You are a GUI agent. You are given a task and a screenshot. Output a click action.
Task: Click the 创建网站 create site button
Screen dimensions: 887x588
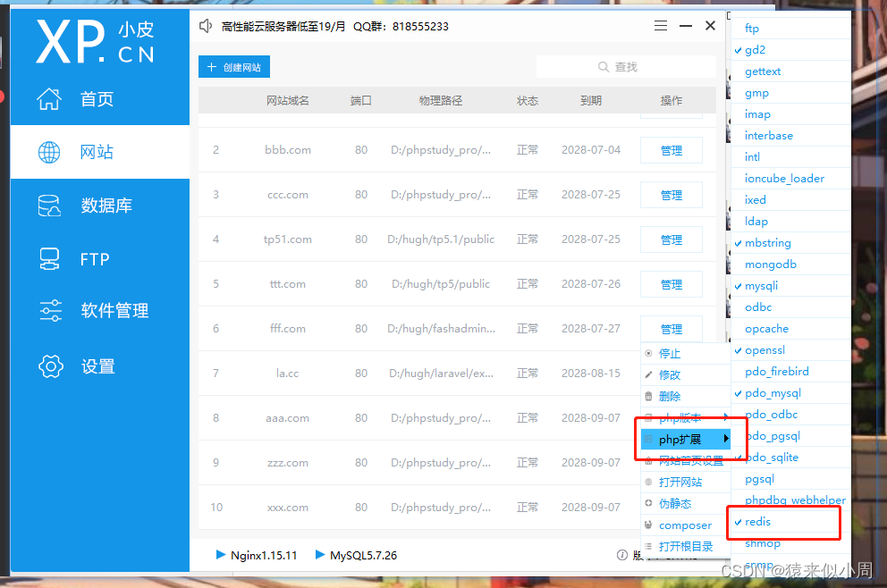coord(234,66)
